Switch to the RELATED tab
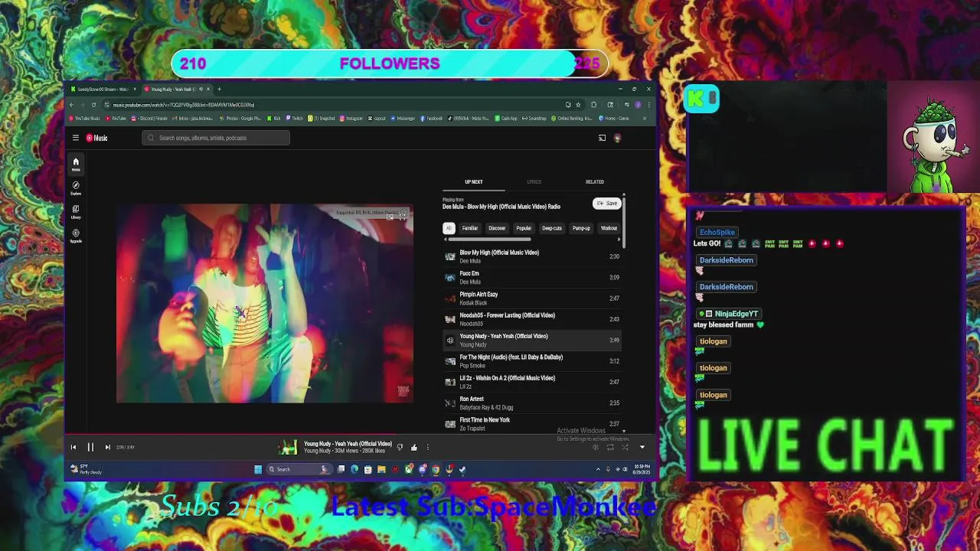The height and width of the screenshot is (551, 980). click(x=595, y=182)
